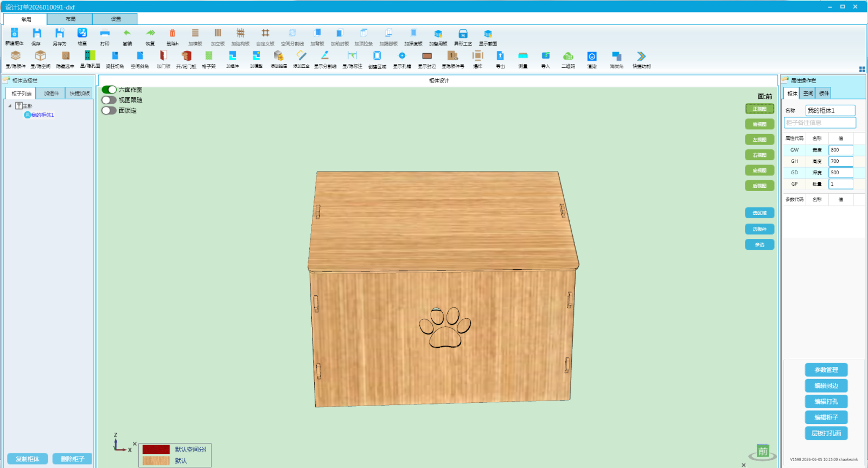Enable the 视图跟随 toggle switch

coord(109,100)
